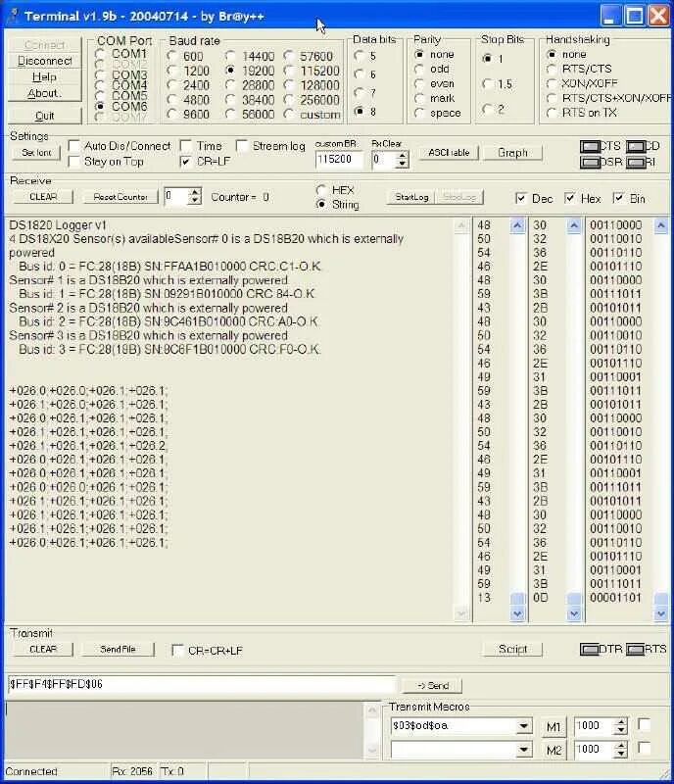This screenshot has width=674, height=784.
Task: Decrease the RxClear spinner value
Action: pyautogui.click(x=402, y=164)
